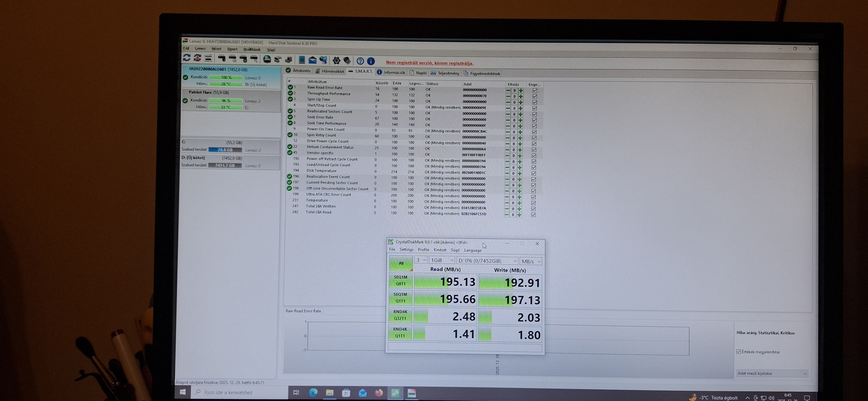
Task: Switch to the Teljesítmény tab
Action: tap(445, 73)
